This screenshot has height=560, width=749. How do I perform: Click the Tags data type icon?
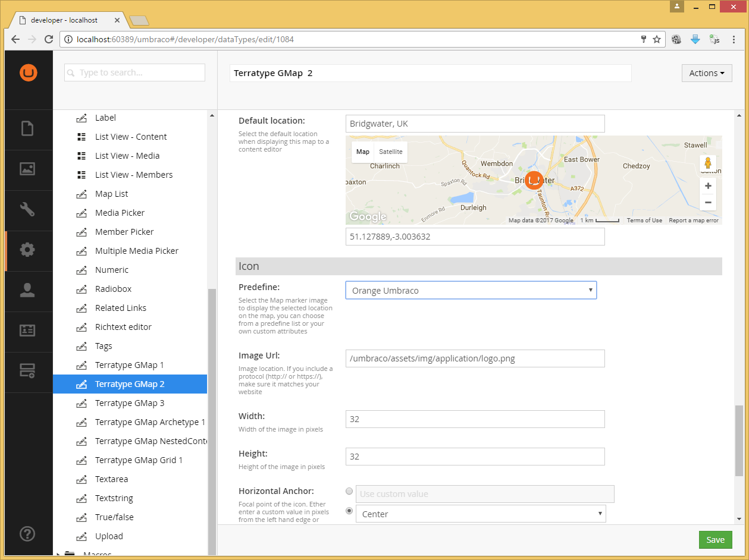[x=82, y=346]
